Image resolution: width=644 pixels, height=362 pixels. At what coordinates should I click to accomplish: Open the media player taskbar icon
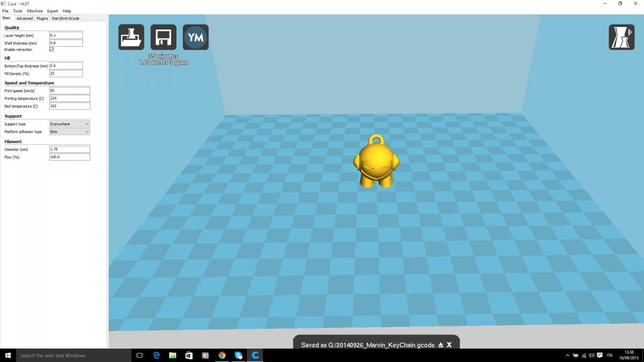pyautogui.click(x=206, y=355)
